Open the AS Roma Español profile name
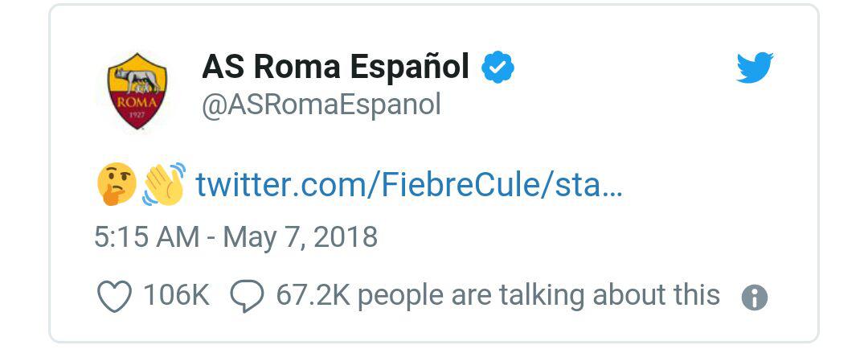Image resolution: width=868 pixels, height=349 pixels. 335,67
